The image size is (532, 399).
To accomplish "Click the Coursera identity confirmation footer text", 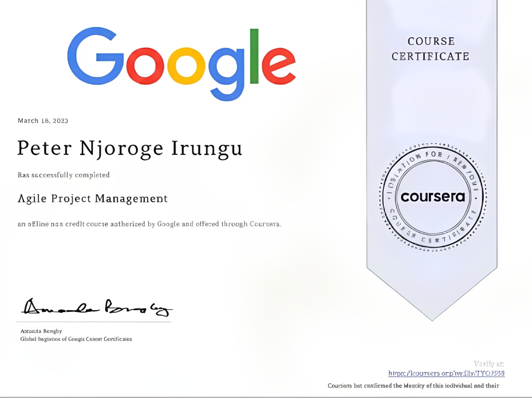I will coord(413,386).
